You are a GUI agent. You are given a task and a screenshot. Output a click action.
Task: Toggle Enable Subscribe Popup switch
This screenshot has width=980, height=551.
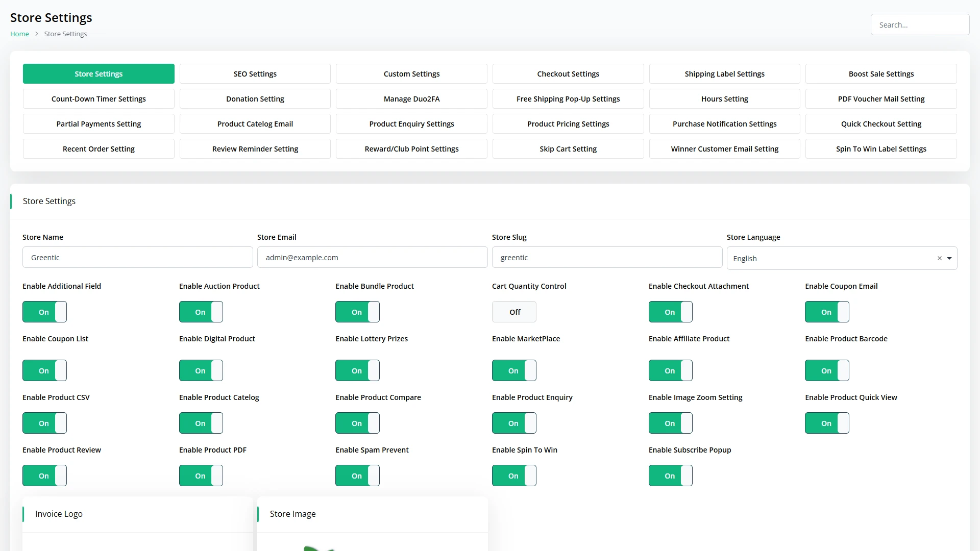[x=671, y=475]
